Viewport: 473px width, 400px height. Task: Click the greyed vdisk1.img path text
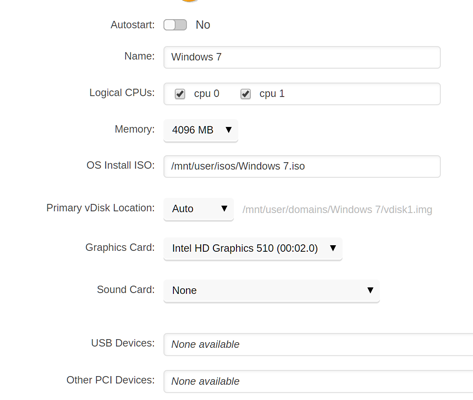click(337, 210)
